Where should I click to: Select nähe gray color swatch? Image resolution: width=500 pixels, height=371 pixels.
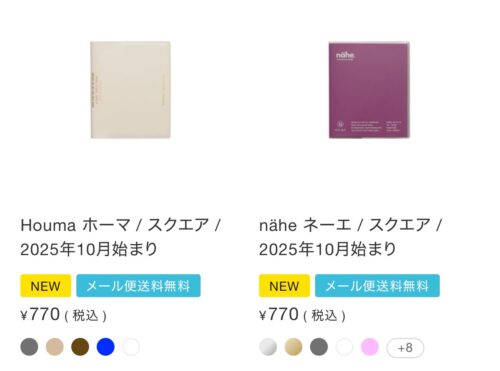319,347
